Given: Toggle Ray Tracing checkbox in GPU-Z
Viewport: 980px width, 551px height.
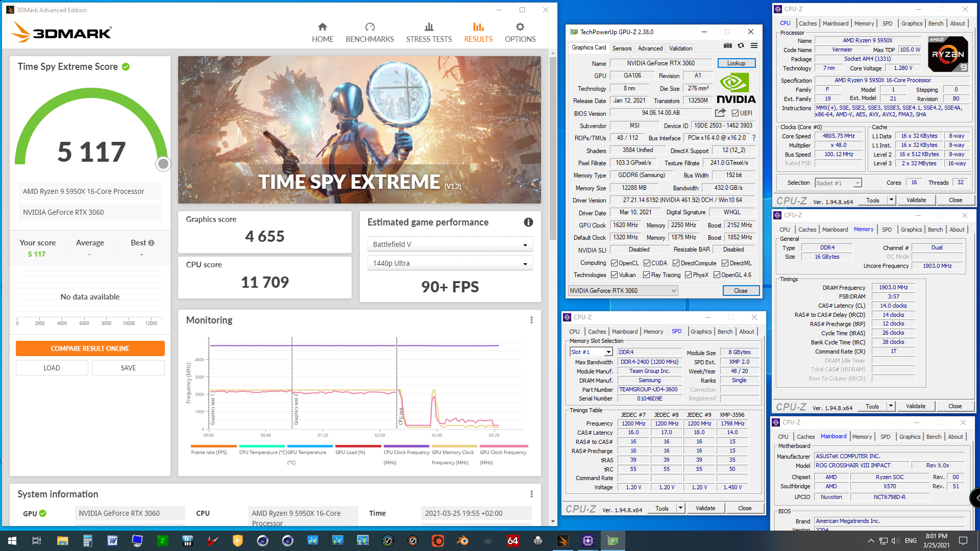Looking at the screenshot, I should [x=646, y=275].
